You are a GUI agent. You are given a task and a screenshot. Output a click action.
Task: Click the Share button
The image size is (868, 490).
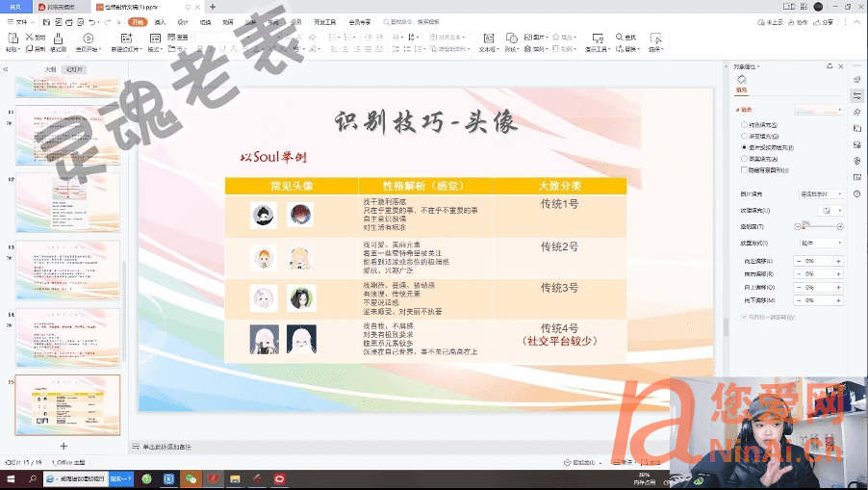[825, 22]
